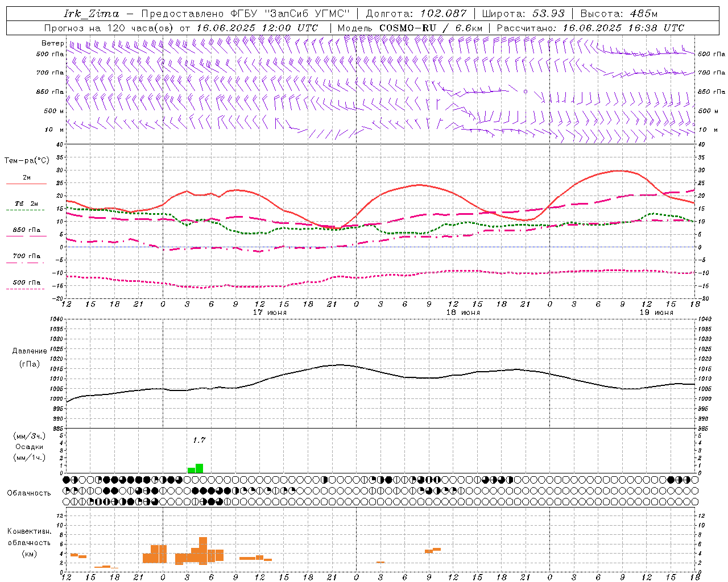Click the model label "COSMO-RU / 6.6км"

tap(431, 28)
